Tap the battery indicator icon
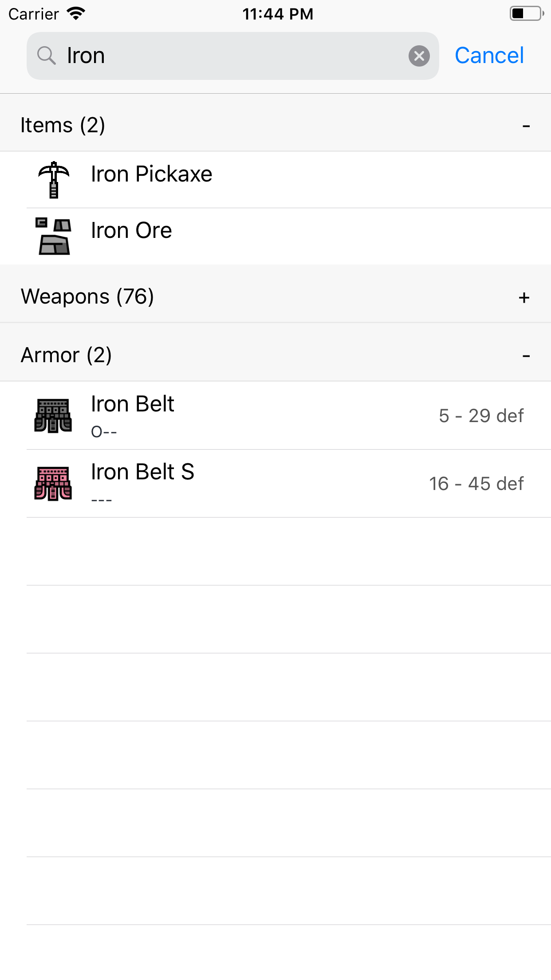Screen dimensions: 551x980 tap(526, 14)
